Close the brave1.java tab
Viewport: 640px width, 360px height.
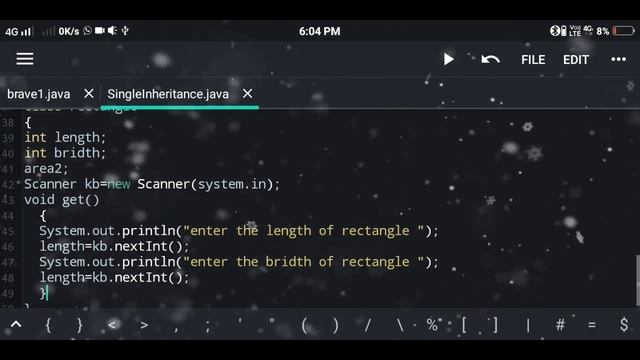click(89, 94)
